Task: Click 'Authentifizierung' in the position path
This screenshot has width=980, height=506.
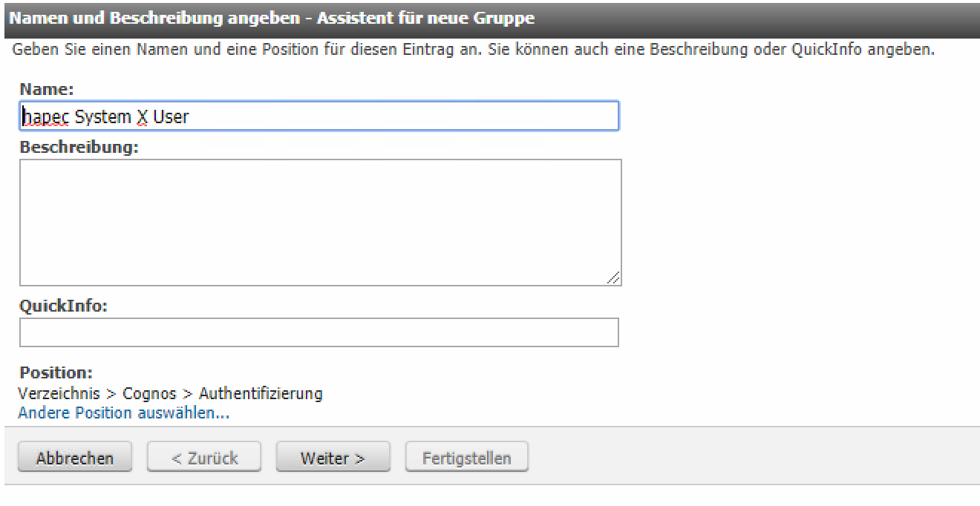Action: point(260,393)
